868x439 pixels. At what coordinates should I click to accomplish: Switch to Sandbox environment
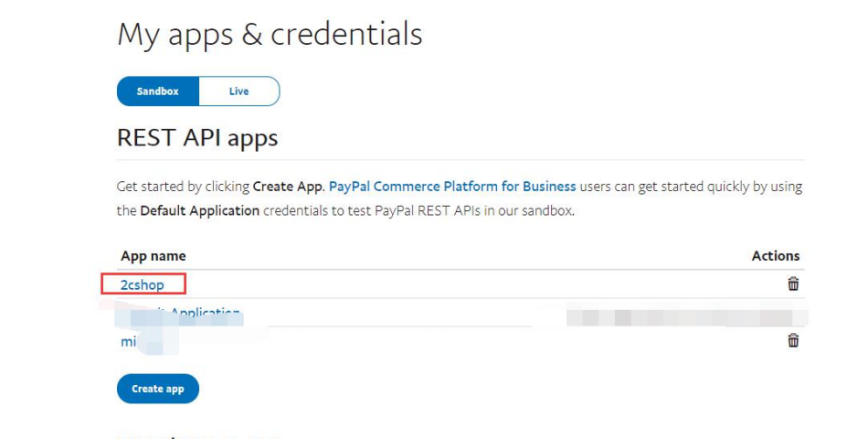(158, 91)
